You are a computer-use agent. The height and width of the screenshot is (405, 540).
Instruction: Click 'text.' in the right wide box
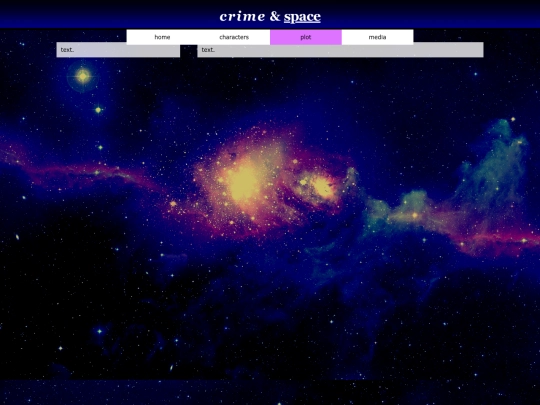(x=208, y=50)
